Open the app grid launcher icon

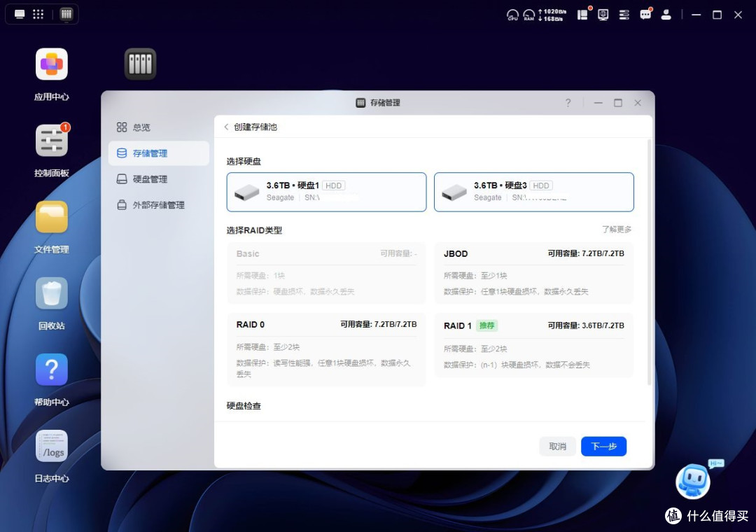[38, 14]
